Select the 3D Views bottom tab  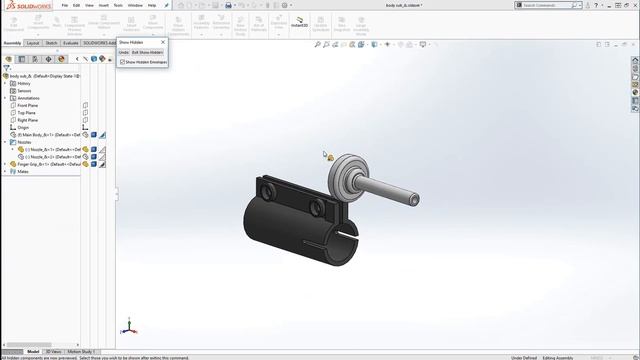tap(53, 351)
